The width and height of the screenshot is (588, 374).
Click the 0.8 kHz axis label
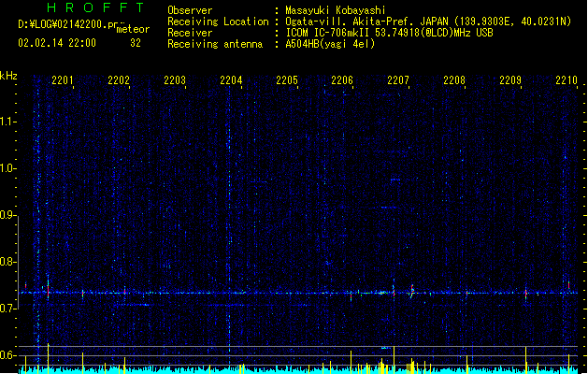(7, 262)
